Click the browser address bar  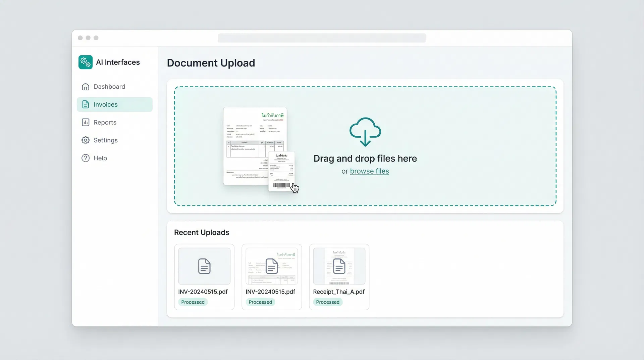click(322, 38)
